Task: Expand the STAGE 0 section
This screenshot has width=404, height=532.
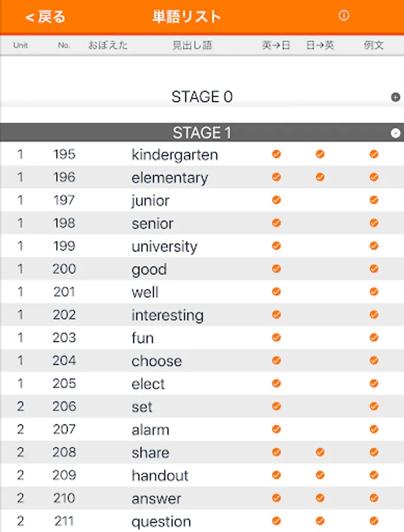Action: [x=396, y=97]
